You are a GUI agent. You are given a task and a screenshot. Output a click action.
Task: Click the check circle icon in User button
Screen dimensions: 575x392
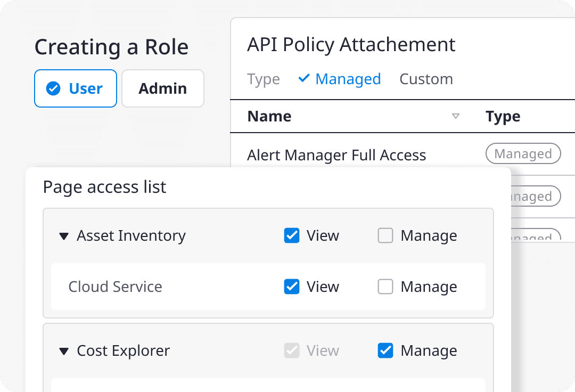point(53,88)
